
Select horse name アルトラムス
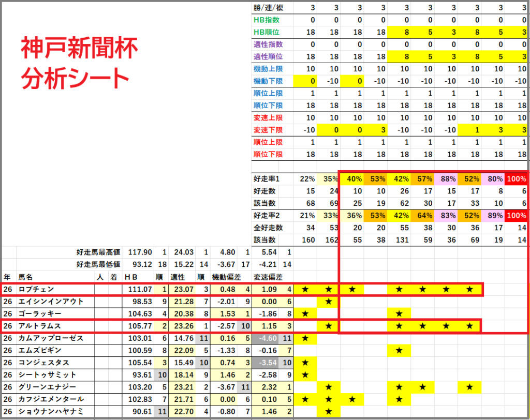point(39,326)
